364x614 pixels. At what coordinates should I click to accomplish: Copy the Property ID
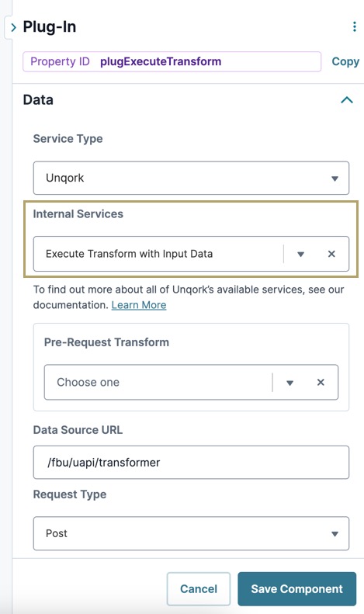coord(345,61)
